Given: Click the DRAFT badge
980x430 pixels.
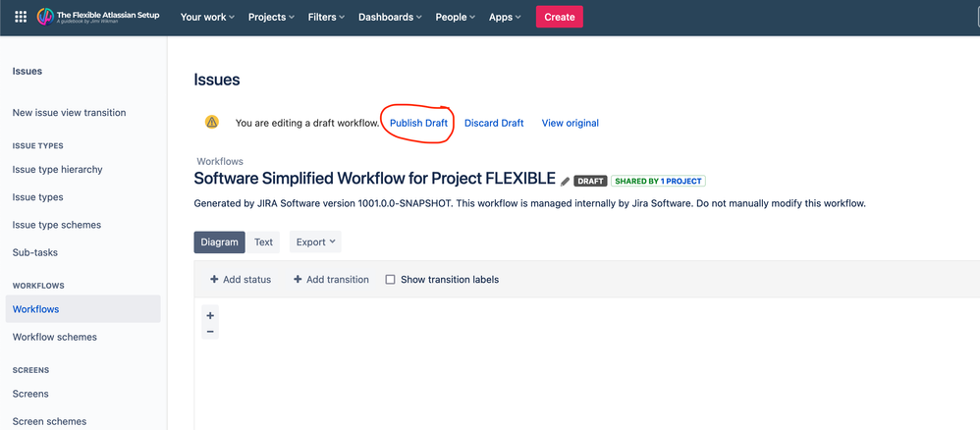Looking at the screenshot, I should (590, 182).
